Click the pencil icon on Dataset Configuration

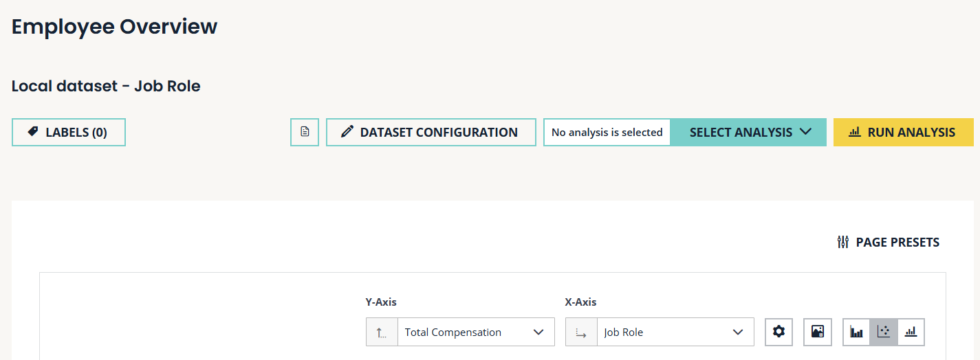click(347, 132)
